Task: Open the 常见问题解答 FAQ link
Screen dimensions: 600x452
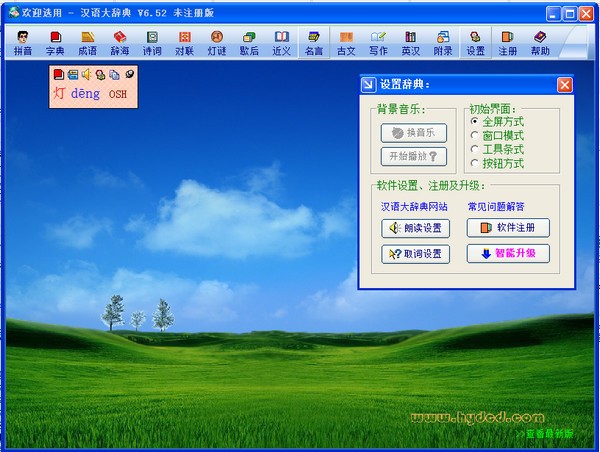Action: point(496,207)
